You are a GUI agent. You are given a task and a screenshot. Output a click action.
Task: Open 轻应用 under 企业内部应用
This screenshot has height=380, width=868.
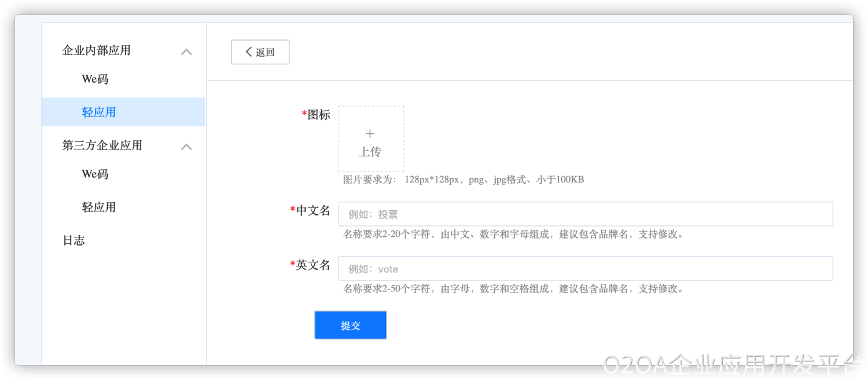pyautogui.click(x=99, y=112)
